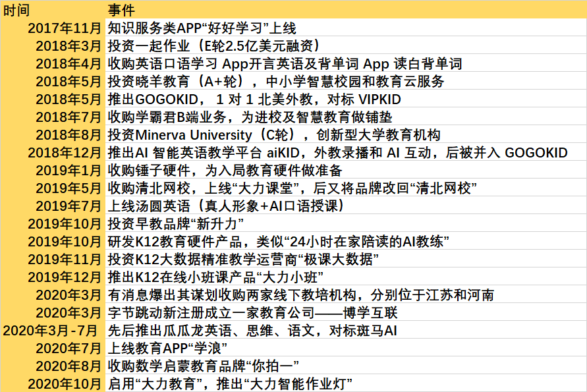Select the cell 推出GOGOKID 对标 VIPKID
The width and height of the screenshot is (587, 392).
(346, 99)
